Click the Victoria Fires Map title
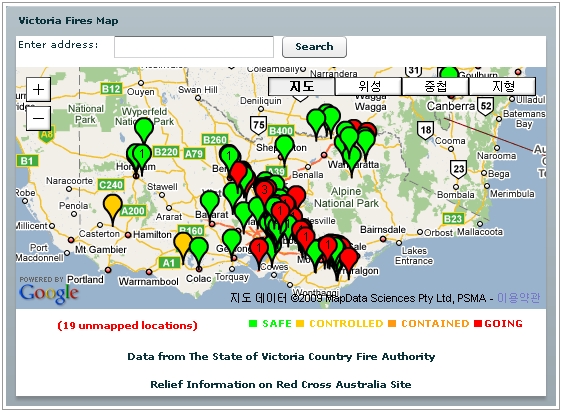Screen dimensions: 562x412 (x=68, y=21)
